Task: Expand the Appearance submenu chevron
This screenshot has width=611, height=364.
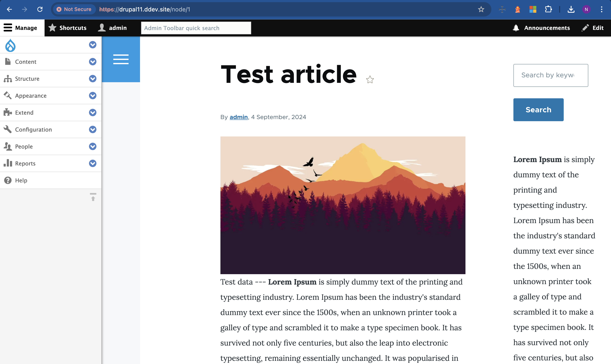Action: click(x=92, y=95)
